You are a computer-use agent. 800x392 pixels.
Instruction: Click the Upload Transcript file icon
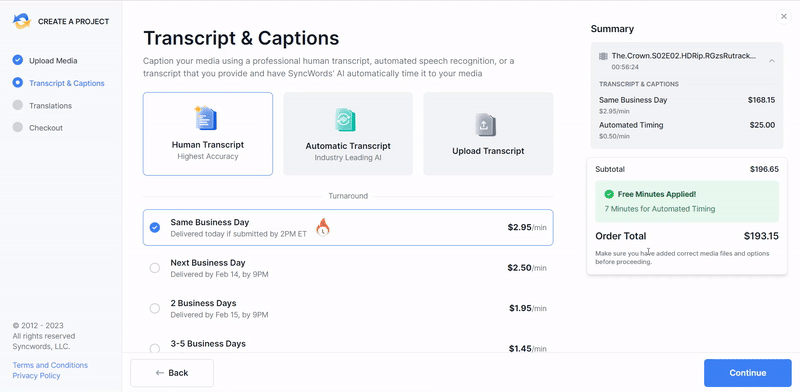[x=486, y=125]
